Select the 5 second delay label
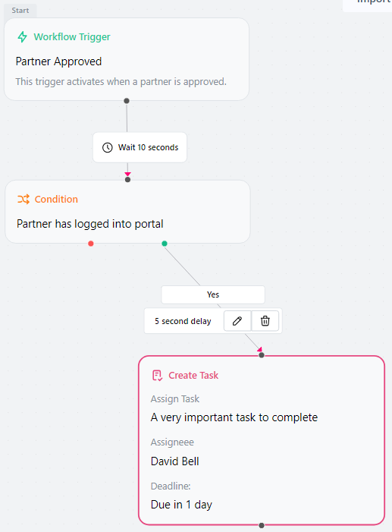392x532 pixels. pyautogui.click(x=183, y=321)
